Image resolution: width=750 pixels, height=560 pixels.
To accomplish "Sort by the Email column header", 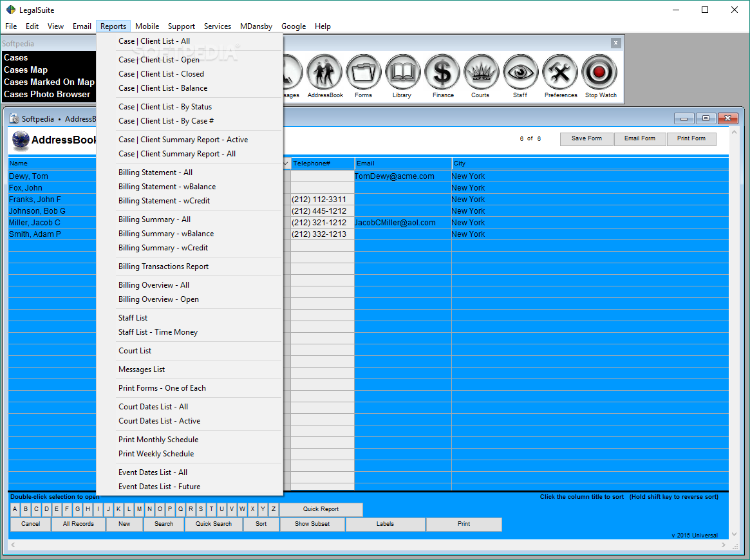I will [x=403, y=163].
